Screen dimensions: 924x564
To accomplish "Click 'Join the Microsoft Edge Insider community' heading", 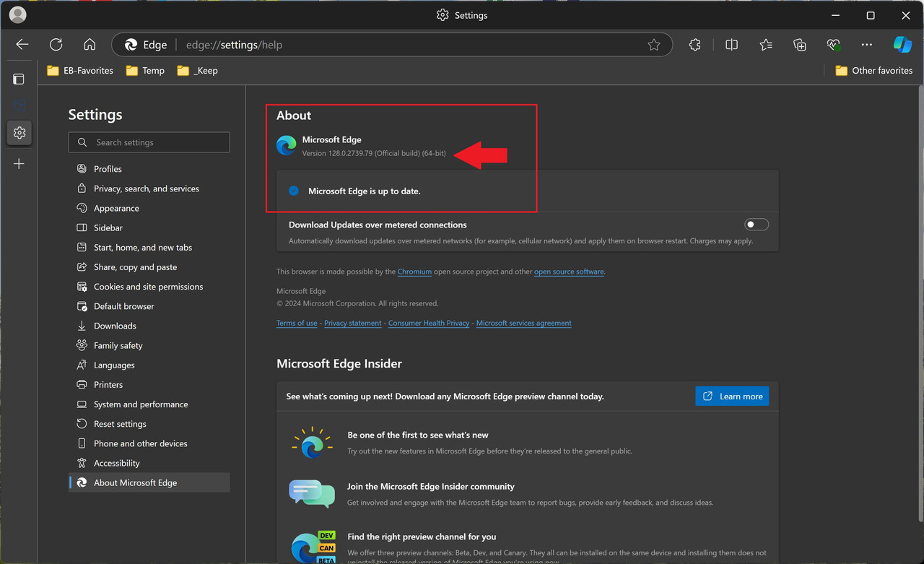I will coord(431,487).
